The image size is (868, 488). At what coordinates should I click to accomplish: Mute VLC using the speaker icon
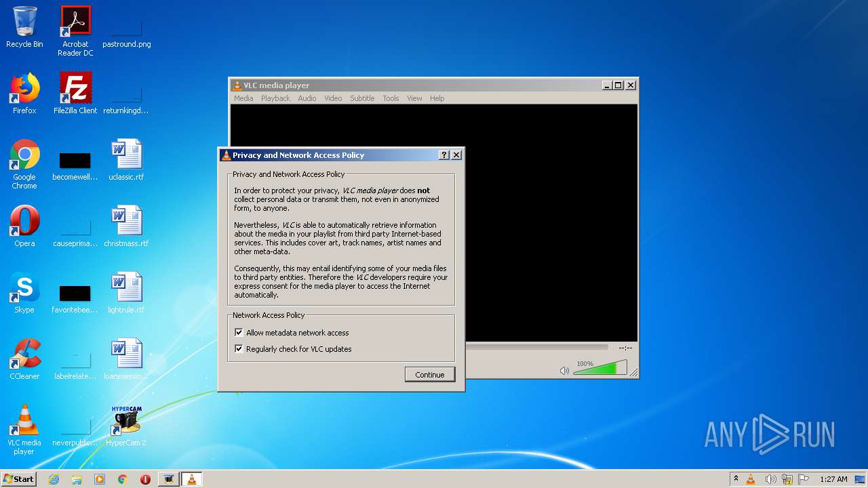[564, 371]
